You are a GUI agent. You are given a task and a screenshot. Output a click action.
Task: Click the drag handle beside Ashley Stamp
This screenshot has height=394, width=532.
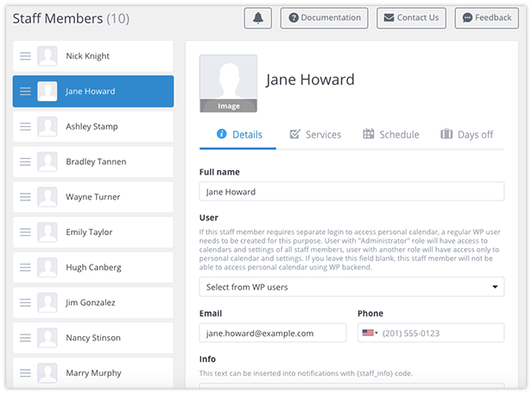click(25, 127)
